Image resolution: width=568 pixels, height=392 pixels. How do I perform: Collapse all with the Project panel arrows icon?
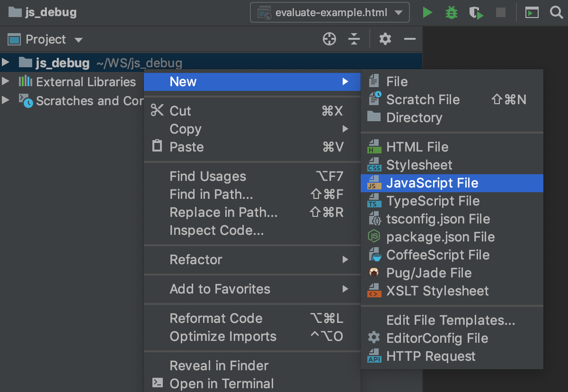tap(354, 39)
